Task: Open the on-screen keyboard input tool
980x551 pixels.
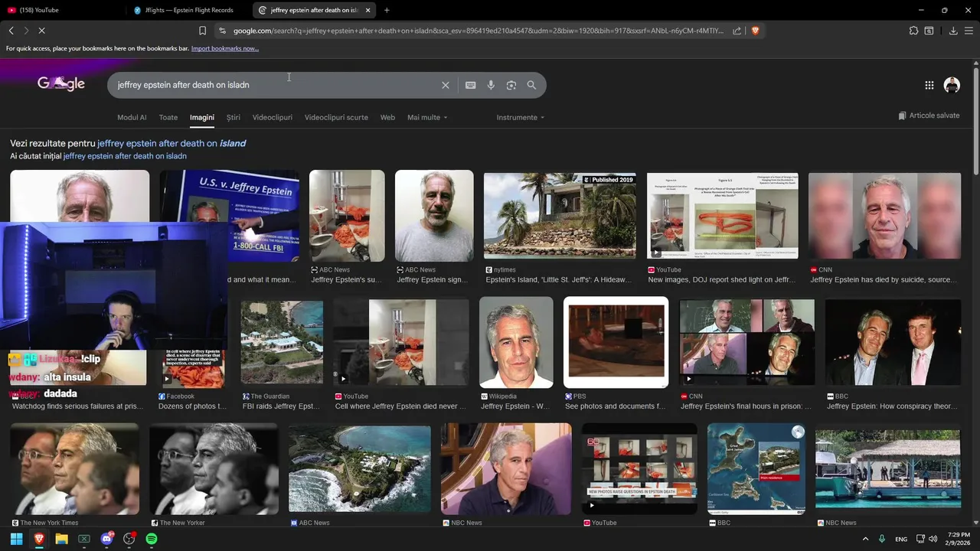Action: pyautogui.click(x=471, y=85)
